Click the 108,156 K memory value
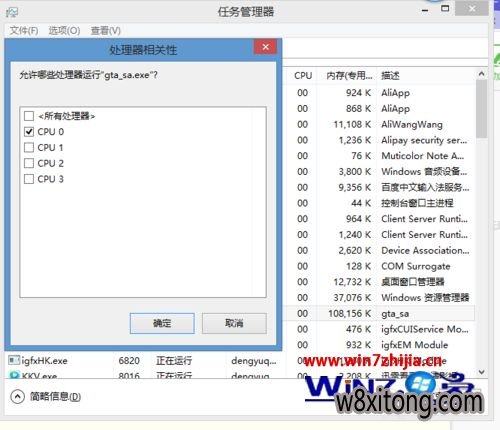Viewport: 500px width, 430px height. click(x=349, y=313)
